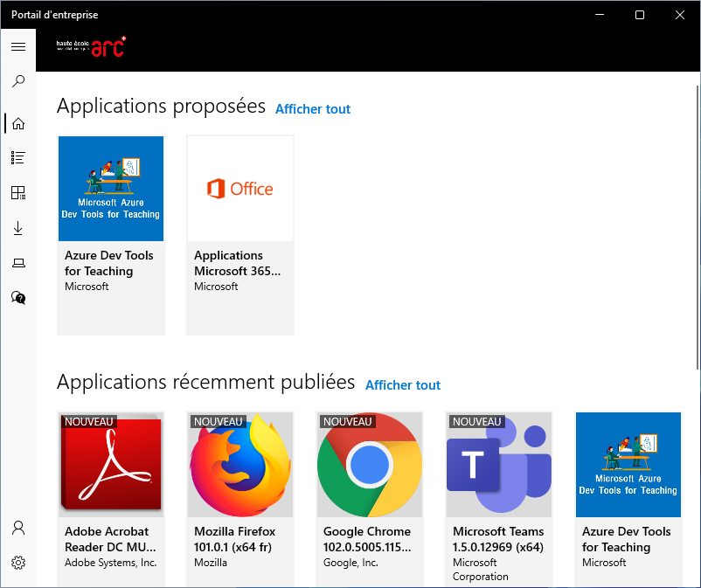Viewport: 701px width, 588px height.
Task: Open the Microsoft Teams icon tile
Action: (499, 465)
